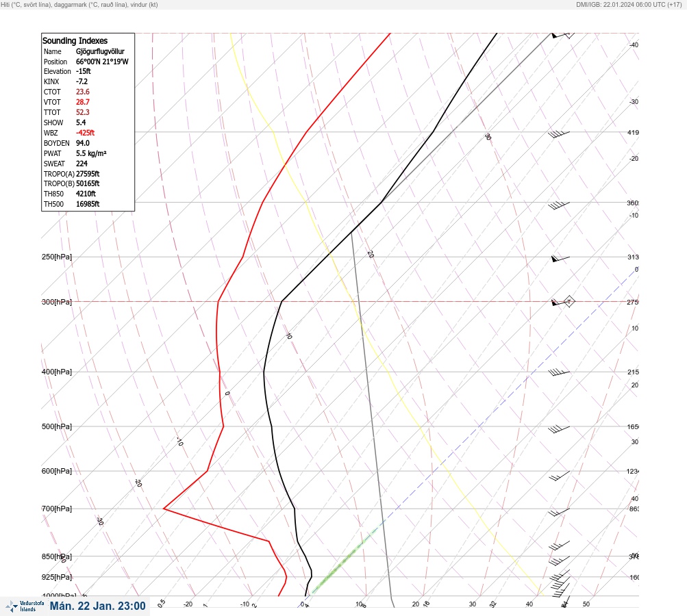687x616 pixels.
Task: Click the Sounding Indexes title
Action: [75, 40]
